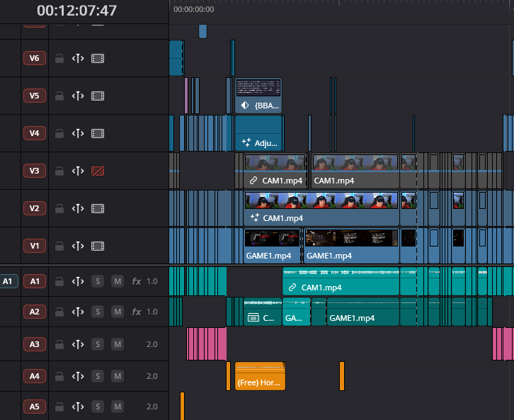Lock the A4 audio track
Viewport: 514px width, 420px height.
(59, 376)
